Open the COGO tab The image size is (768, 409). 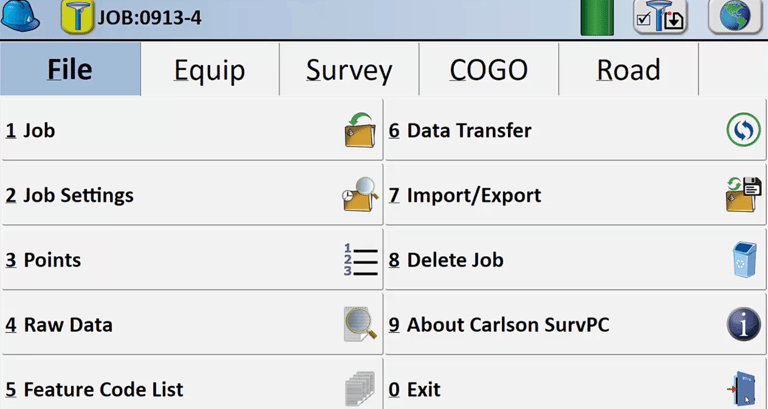(489, 70)
